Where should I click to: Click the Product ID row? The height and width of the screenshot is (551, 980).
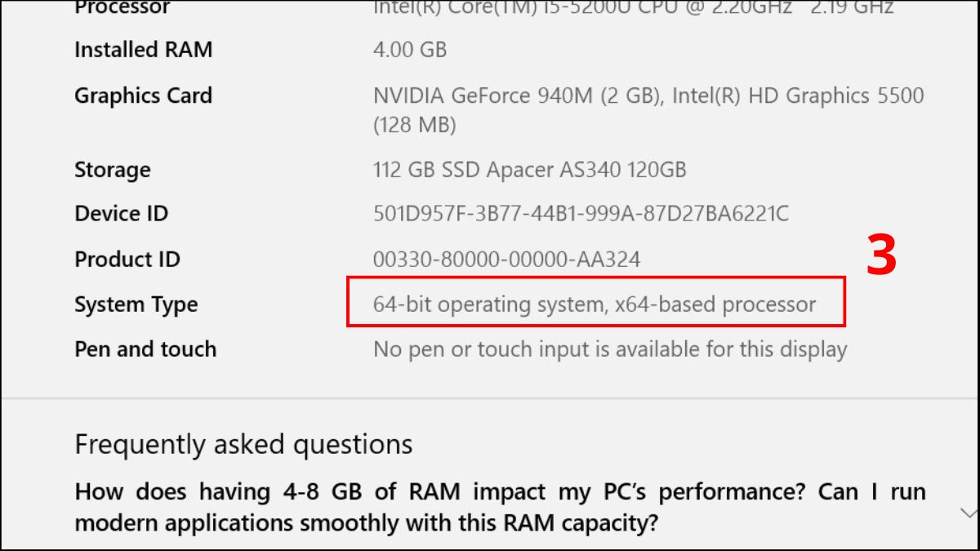127,259
